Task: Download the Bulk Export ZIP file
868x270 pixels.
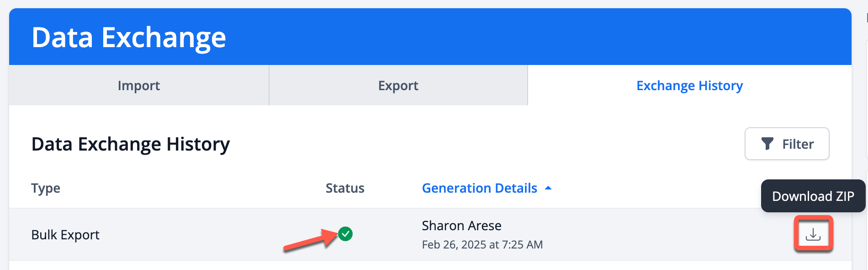Action: pyautogui.click(x=813, y=234)
